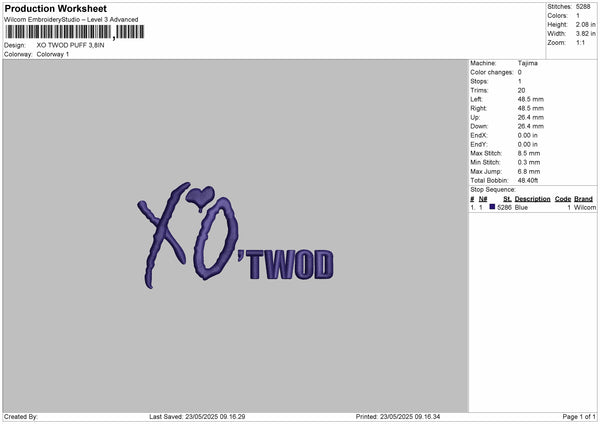Click the Color changes value 0
The height and width of the screenshot is (424, 600).
520,72
